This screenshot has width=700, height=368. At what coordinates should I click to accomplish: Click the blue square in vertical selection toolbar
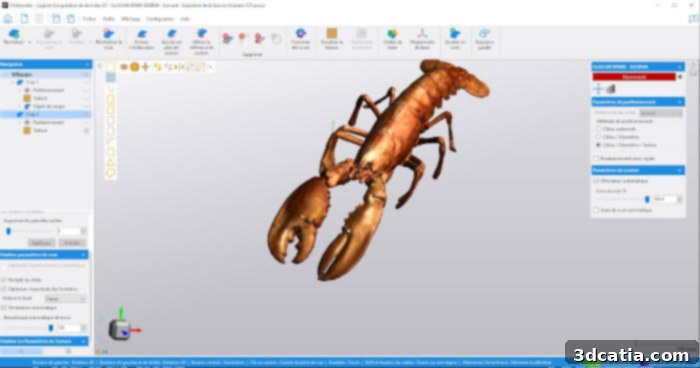(111, 78)
